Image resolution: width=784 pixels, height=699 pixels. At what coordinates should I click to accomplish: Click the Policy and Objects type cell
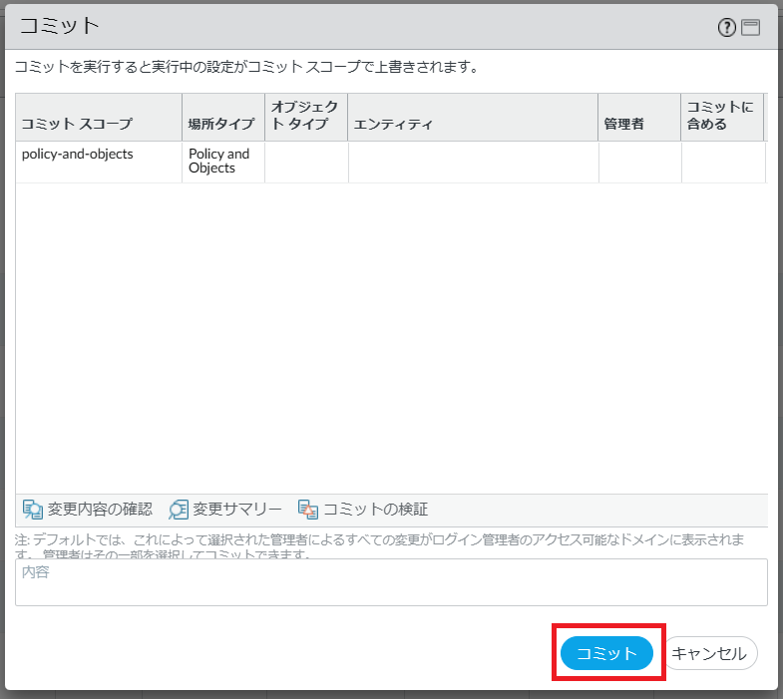tap(223, 162)
